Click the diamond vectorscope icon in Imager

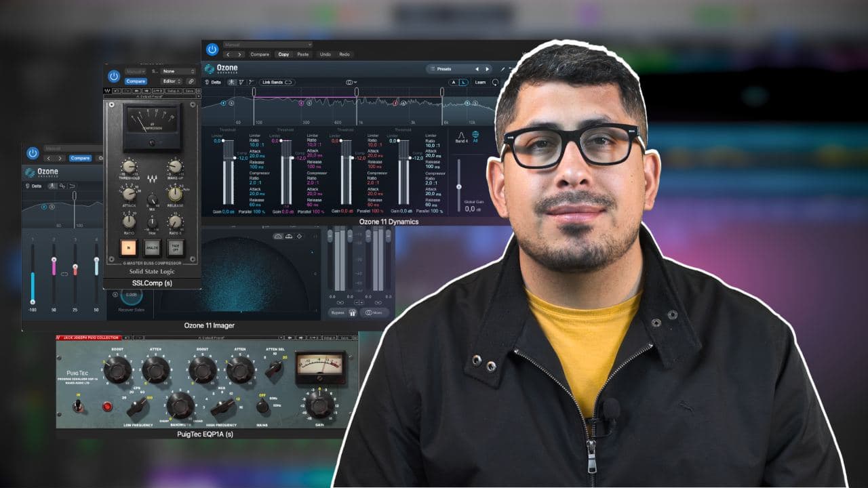coord(299,236)
